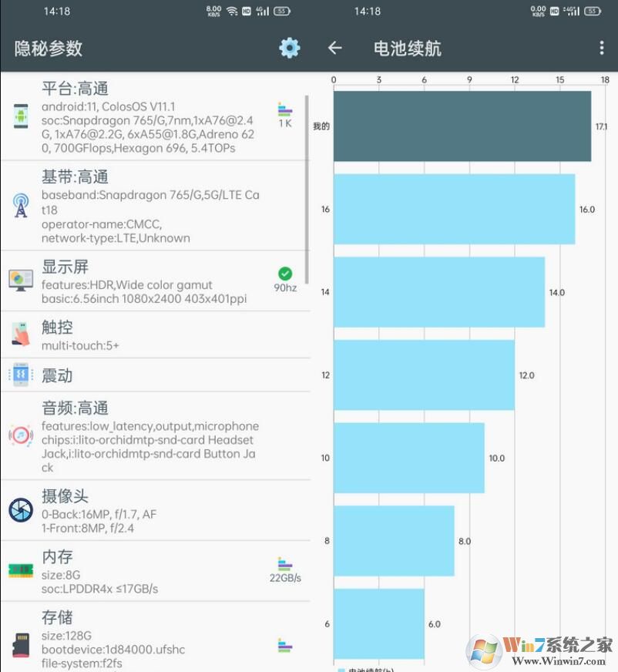Viewport: 618px width, 672px height.
Task: Open 触控 touch entry
Action: [x=155, y=334]
